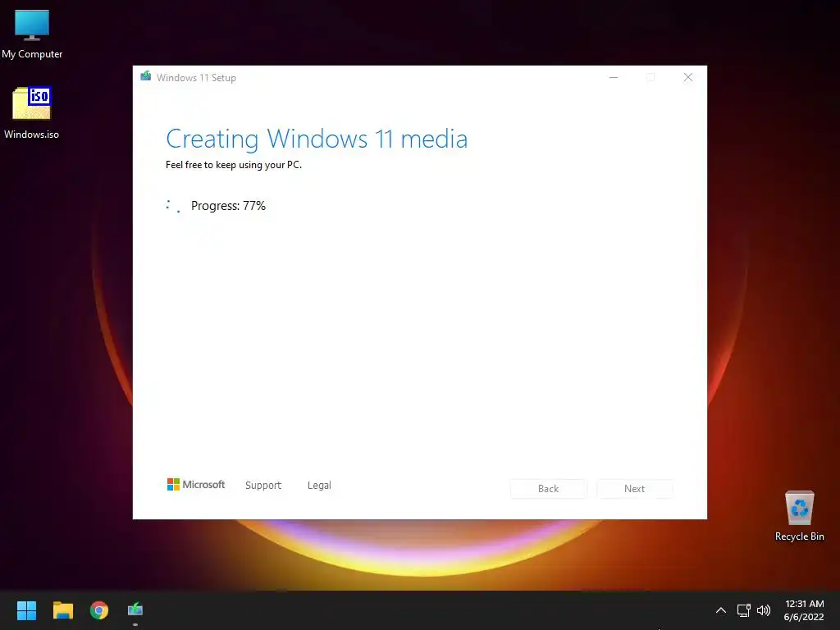This screenshot has height=630, width=840.
Task: Show hidden system tray icons
Action: click(x=720, y=610)
